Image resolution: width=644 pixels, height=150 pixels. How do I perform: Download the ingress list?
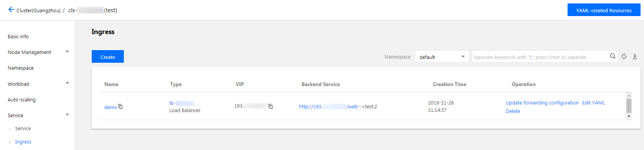(x=635, y=56)
